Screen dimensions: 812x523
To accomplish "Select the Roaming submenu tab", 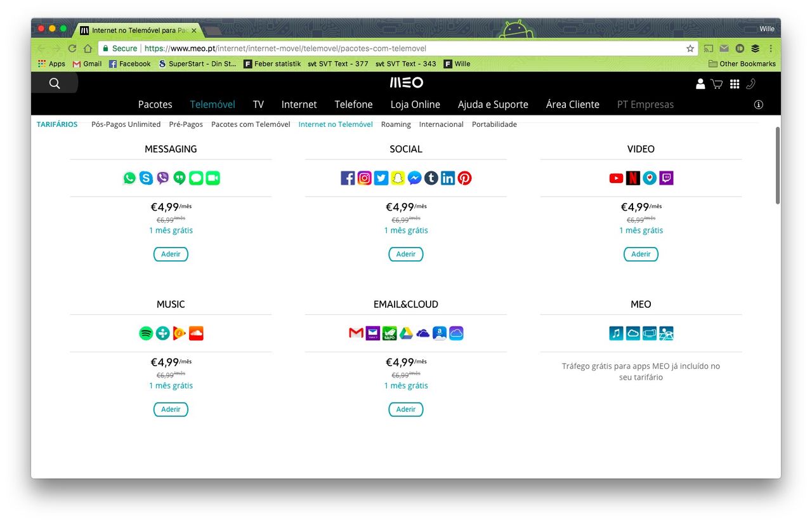I will click(x=396, y=124).
